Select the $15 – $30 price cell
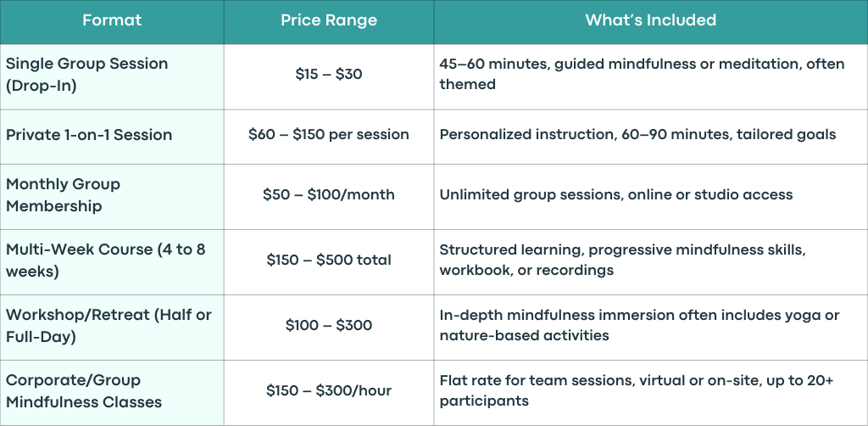 pyautogui.click(x=329, y=77)
